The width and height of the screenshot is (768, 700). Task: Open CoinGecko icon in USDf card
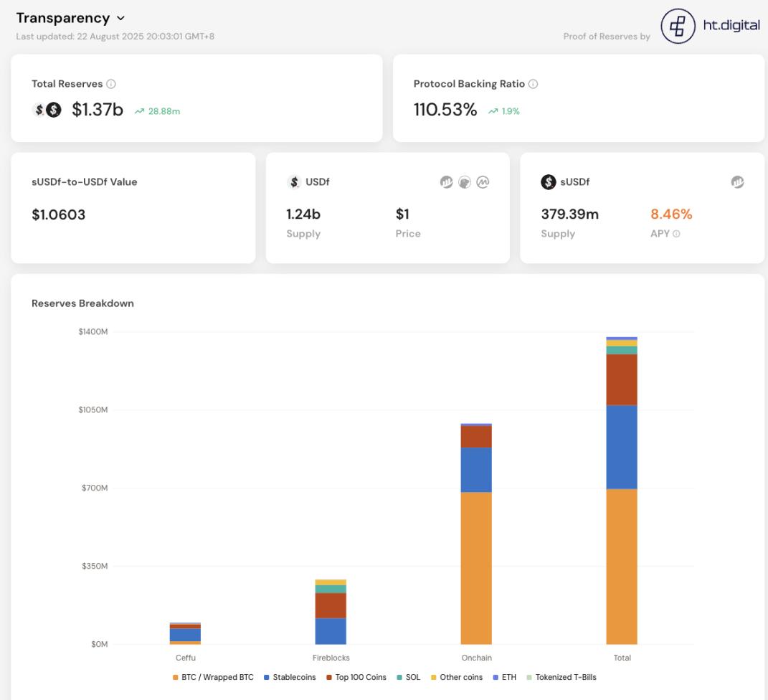coord(465,182)
